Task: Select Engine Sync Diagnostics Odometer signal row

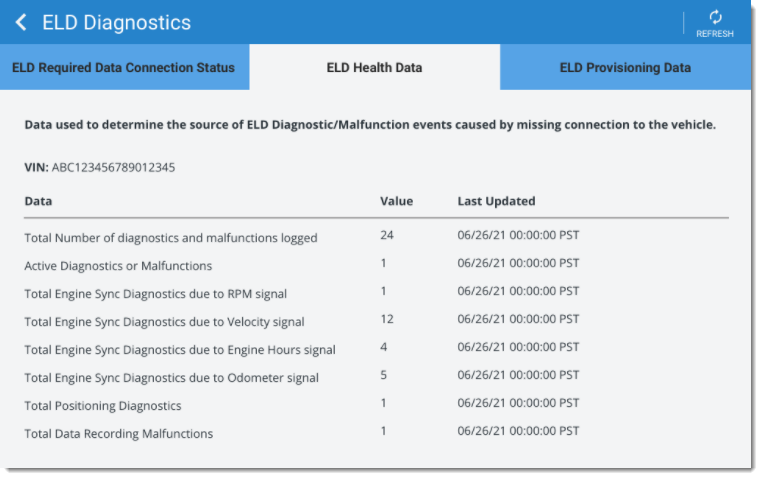Action: click(376, 377)
